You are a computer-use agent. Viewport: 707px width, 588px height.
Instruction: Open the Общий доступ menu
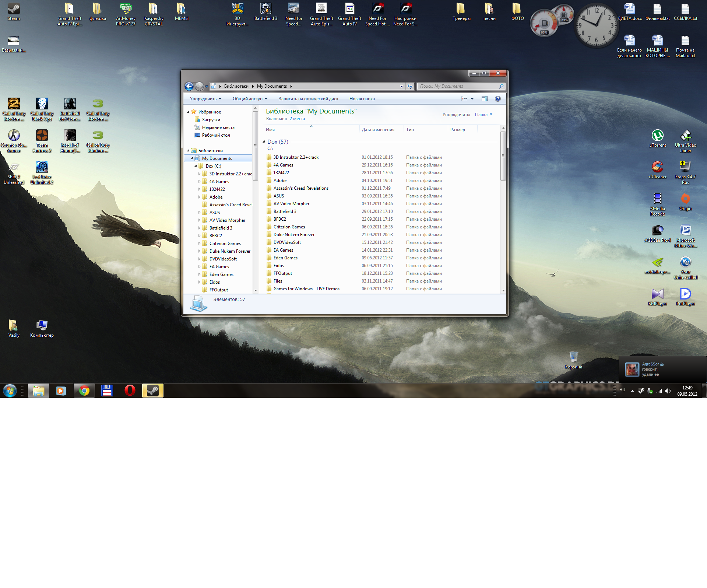(x=250, y=99)
